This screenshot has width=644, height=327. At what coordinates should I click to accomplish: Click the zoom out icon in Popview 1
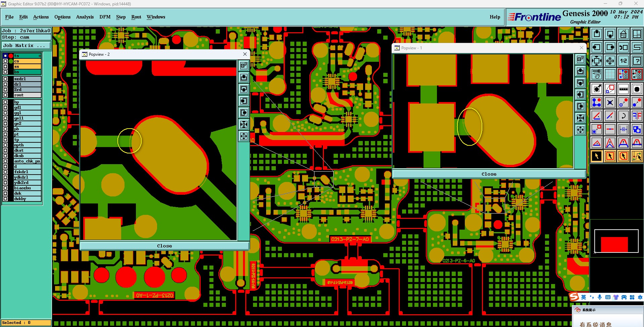[581, 130]
